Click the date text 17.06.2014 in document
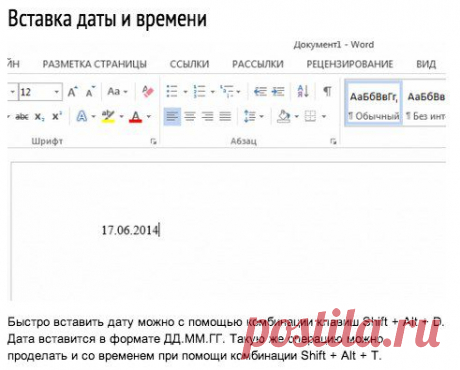 point(130,230)
